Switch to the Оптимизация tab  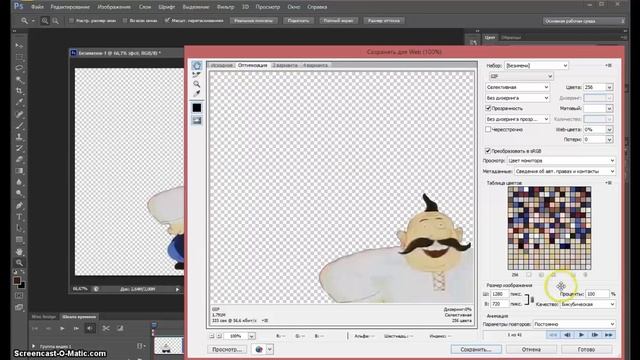pyautogui.click(x=252, y=65)
